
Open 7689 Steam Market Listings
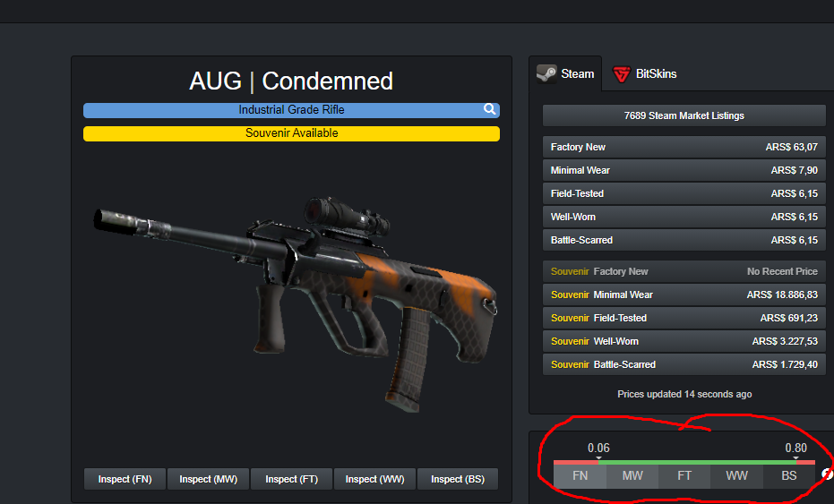click(x=684, y=115)
